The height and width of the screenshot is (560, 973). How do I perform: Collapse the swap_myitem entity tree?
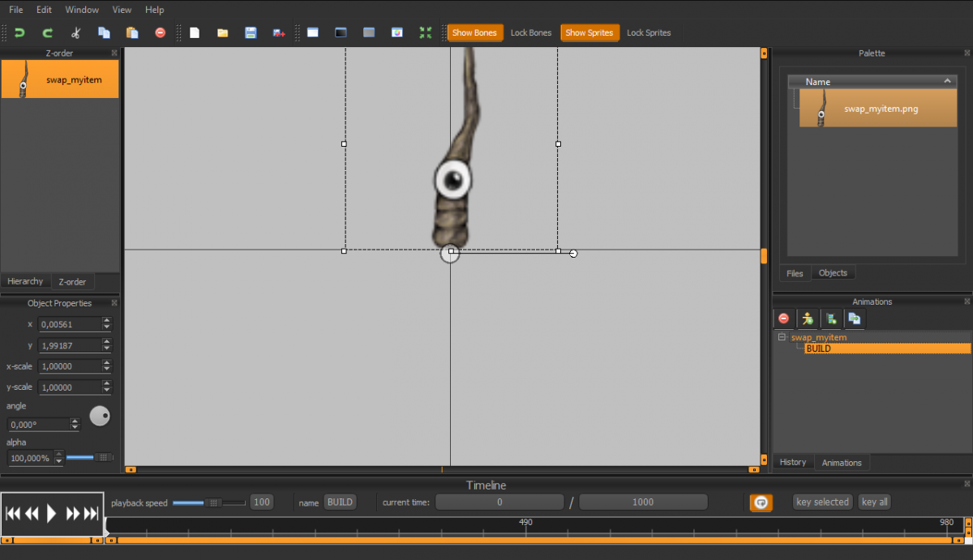(782, 337)
